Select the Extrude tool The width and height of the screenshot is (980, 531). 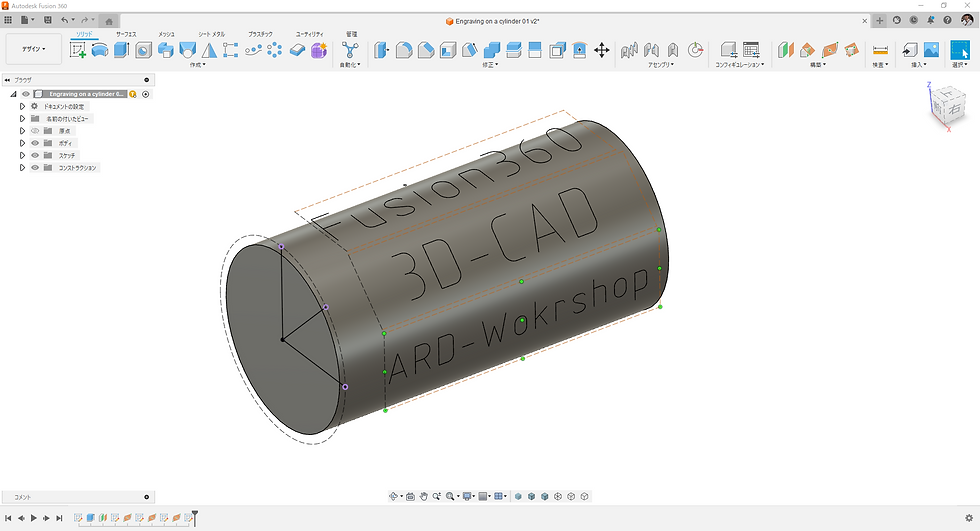click(121, 51)
